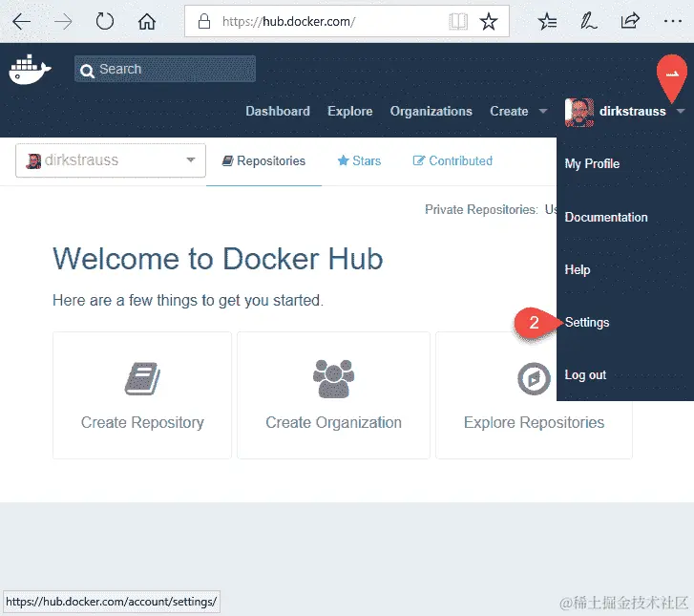Click the browser forward arrow
This screenshot has width=694, height=616.
click(63, 21)
